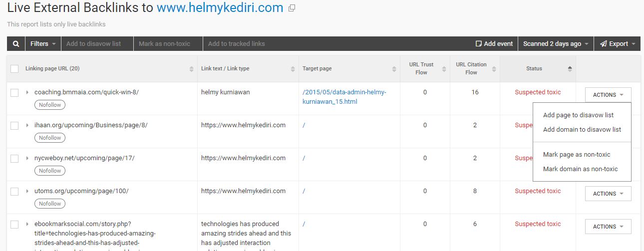Screen dimensions: 644x251
Task: Click Mark as non-toxic toolbar button
Action: tap(164, 44)
